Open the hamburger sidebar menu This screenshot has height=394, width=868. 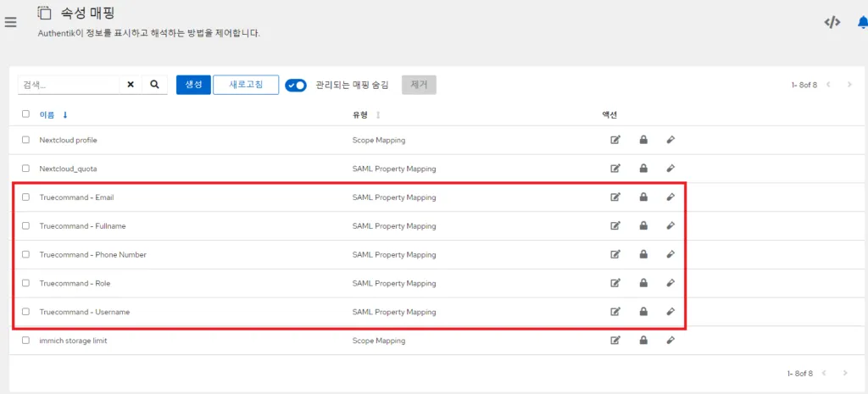(x=11, y=22)
